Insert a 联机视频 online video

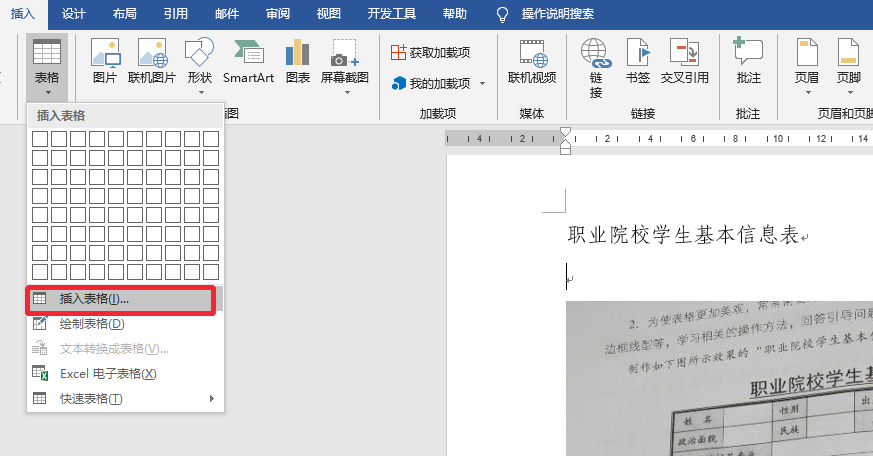[532, 61]
